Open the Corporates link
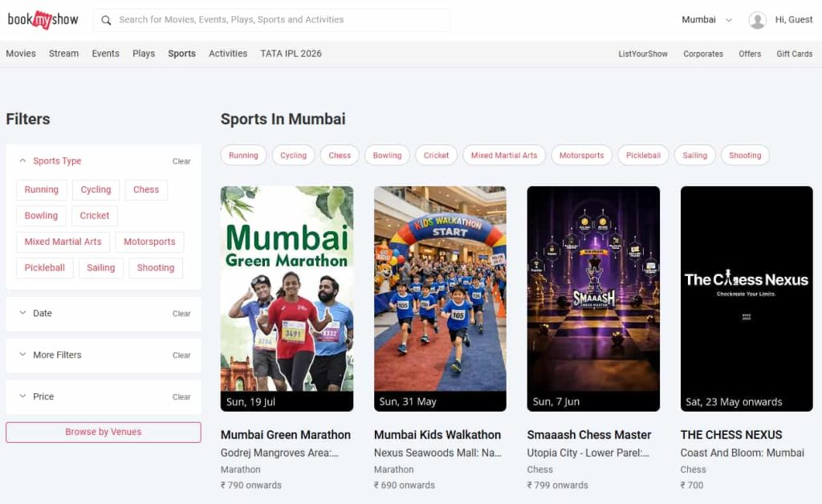Screen dimensions: 822x504 point(703,54)
